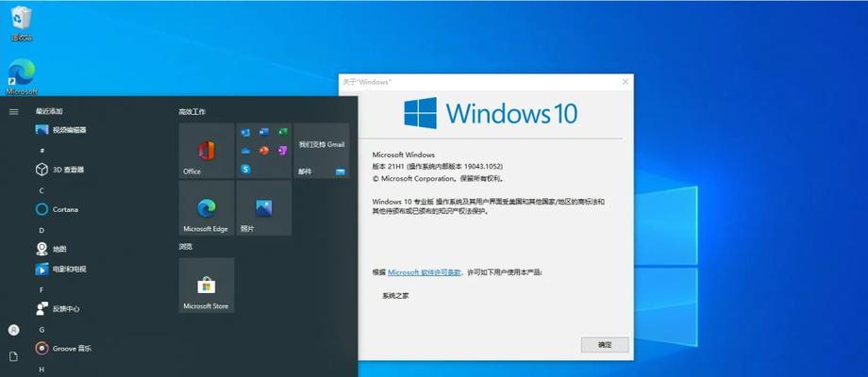Launch Groove 音乐 from the app list
Image resolution: width=868 pixels, height=377 pixels.
[x=63, y=349]
